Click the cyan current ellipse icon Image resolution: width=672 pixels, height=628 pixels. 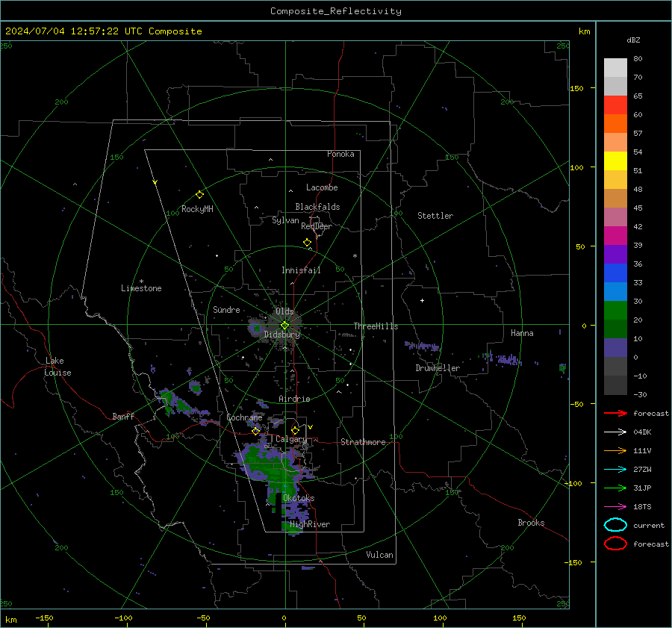point(615,525)
